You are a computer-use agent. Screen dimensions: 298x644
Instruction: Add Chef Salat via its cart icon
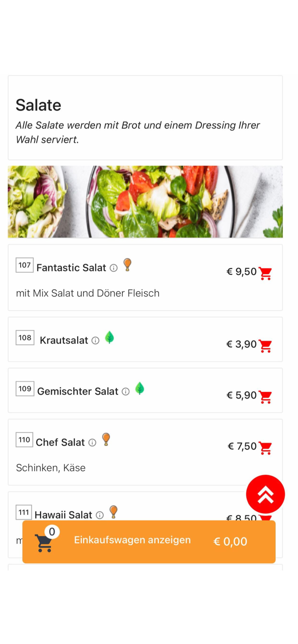click(266, 448)
